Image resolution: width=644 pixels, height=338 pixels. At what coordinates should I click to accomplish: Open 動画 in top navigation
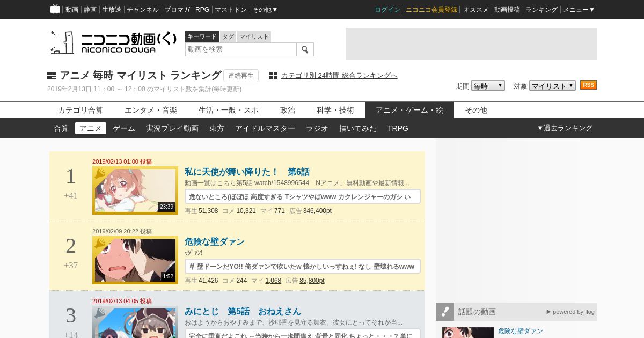[72, 10]
